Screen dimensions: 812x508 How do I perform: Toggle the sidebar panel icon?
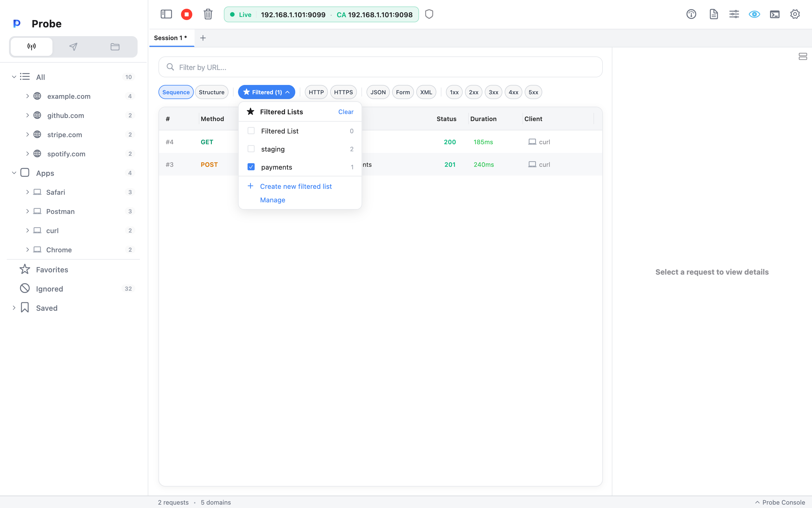[166, 14]
